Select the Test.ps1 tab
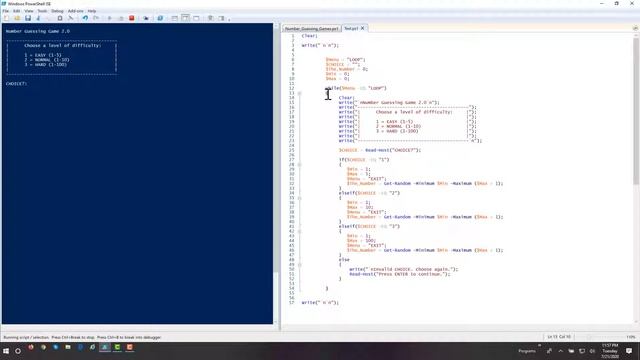 point(351,28)
